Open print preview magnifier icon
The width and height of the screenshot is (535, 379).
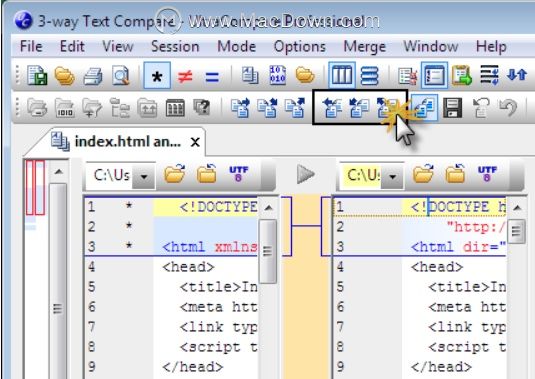pyautogui.click(x=121, y=75)
